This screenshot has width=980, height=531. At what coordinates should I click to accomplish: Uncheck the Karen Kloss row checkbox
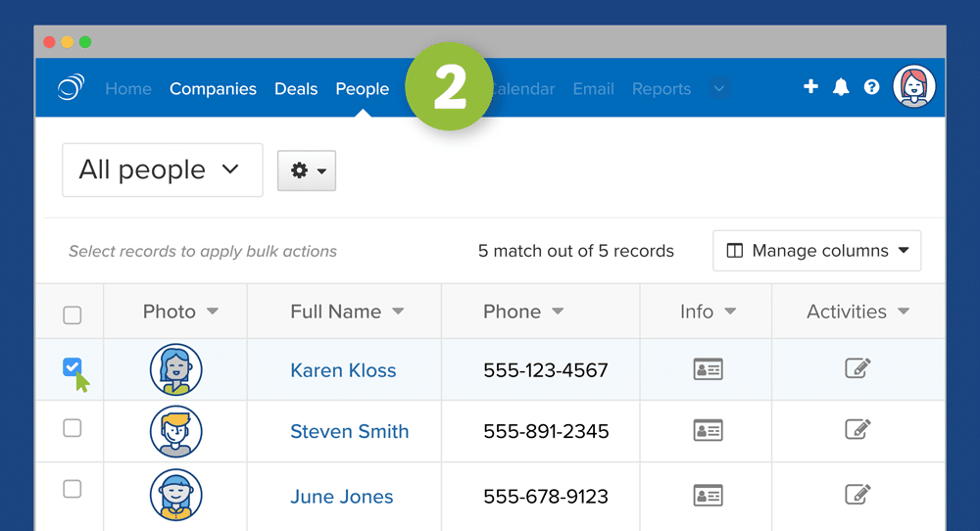(x=72, y=367)
